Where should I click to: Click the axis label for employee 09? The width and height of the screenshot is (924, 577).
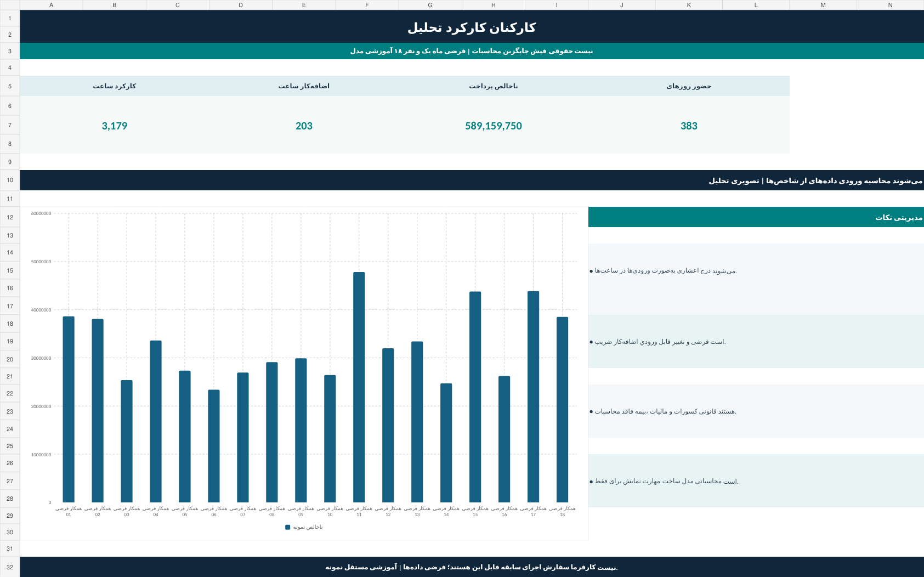[301, 511]
